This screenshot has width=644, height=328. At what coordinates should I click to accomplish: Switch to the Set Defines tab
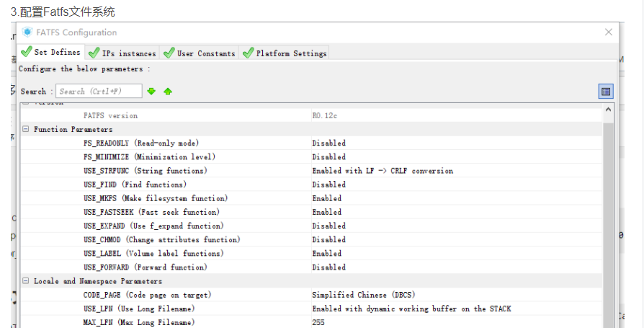pos(50,53)
